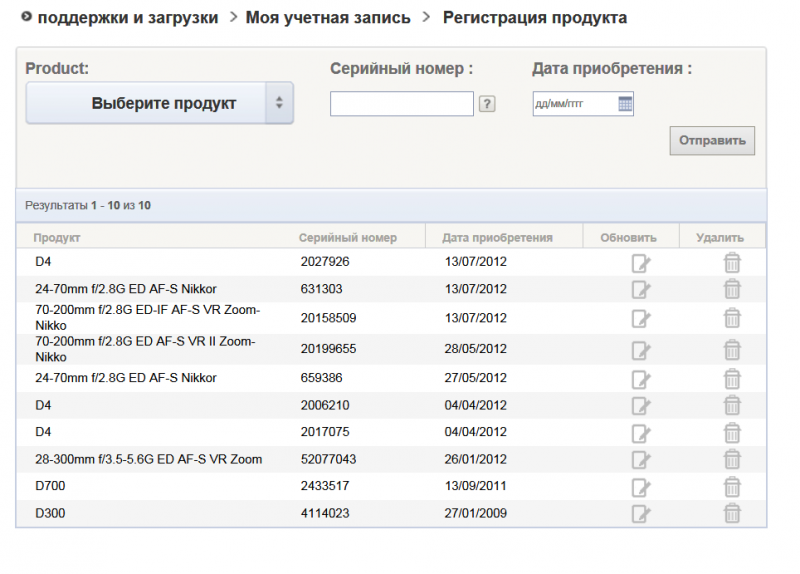Delete the D4 entry with serial 2027926

pos(732,263)
